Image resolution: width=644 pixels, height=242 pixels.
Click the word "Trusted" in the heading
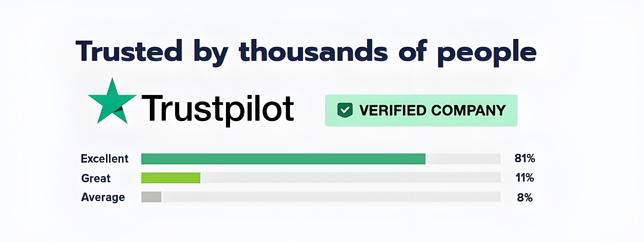[129, 51]
